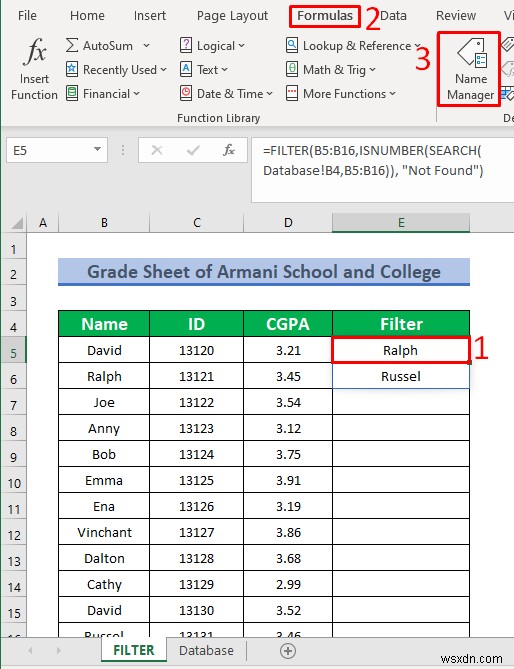514x669 pixels.
Task: Switch to the Data tab
Action: coord(393,16)
